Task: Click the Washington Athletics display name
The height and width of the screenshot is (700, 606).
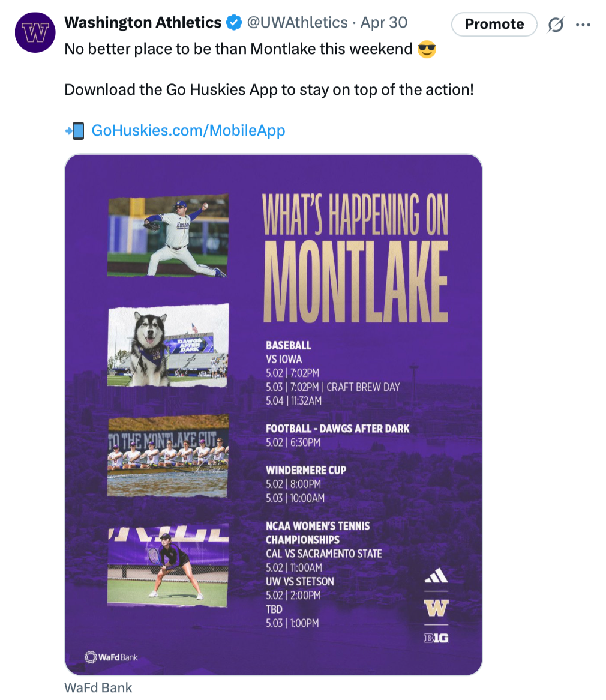Action: click(x=143, y=22)
